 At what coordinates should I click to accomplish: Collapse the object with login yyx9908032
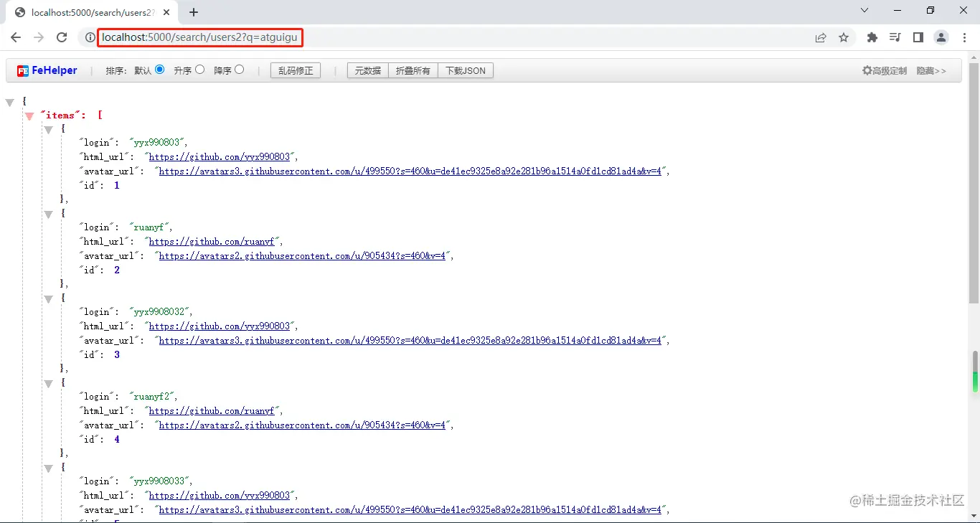click(x=49, y=299)
